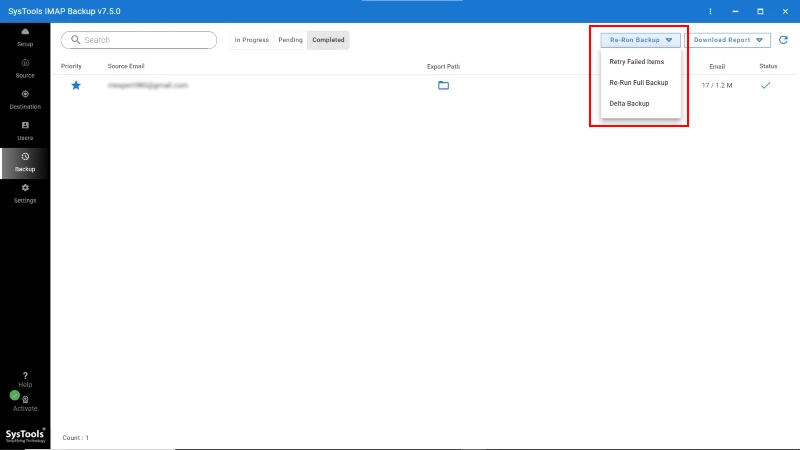Viewport: 800px width, 450px height.
Task: Select the blurred source email address row
Action: pyautogui.click(x=148, y=85)
